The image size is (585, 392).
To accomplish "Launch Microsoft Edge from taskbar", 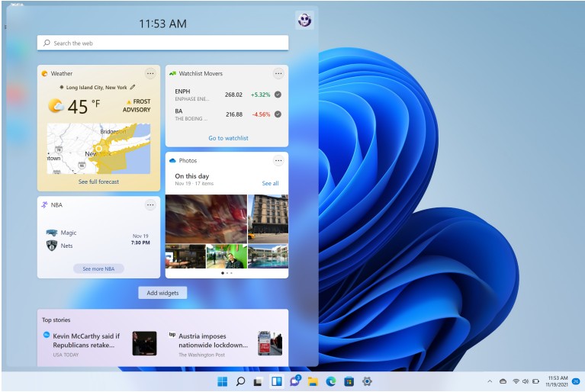I will [330, 381].
